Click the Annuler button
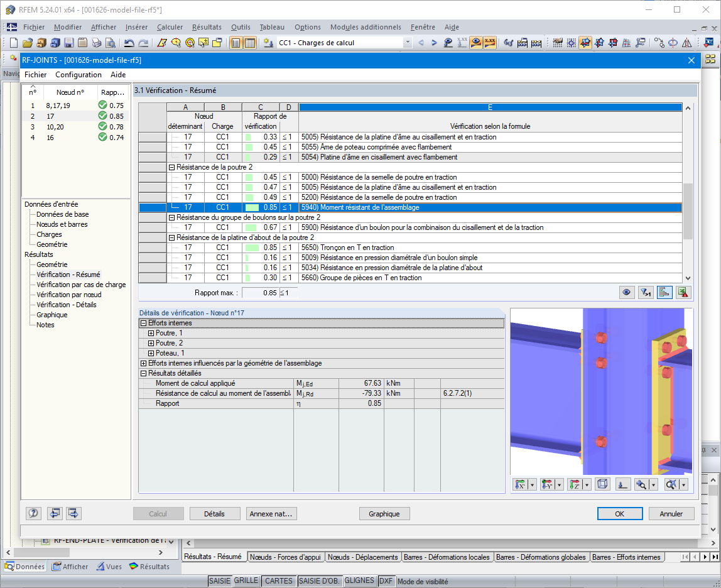This screenshot has width=721, height=588. 671,514
